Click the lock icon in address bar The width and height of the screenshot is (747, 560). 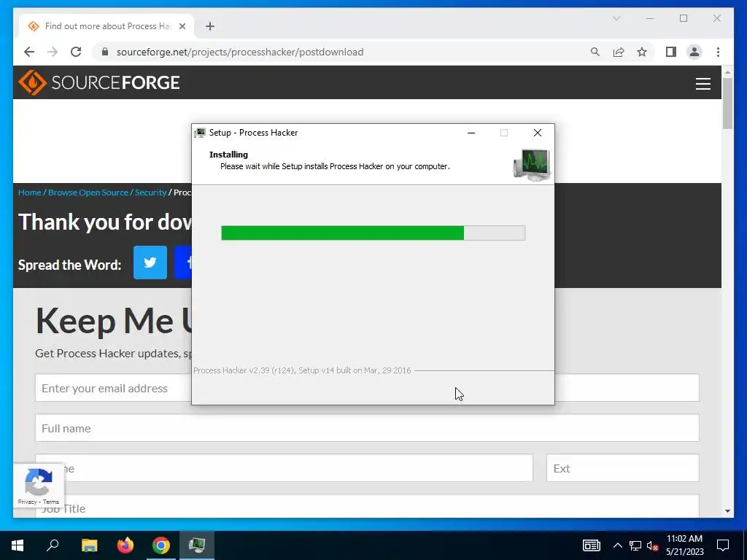tap(105, 52)
